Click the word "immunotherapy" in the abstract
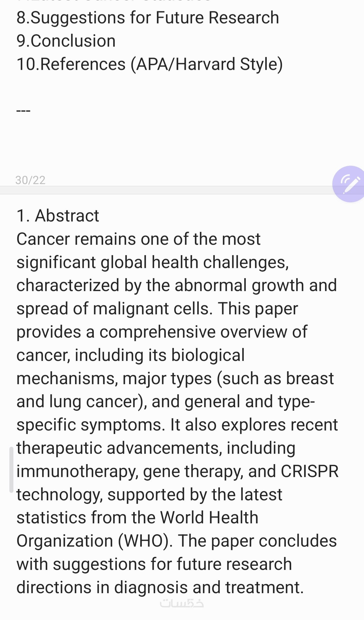Screen dimensions: 364x620 pyautogui.click(x=77, y=471)
